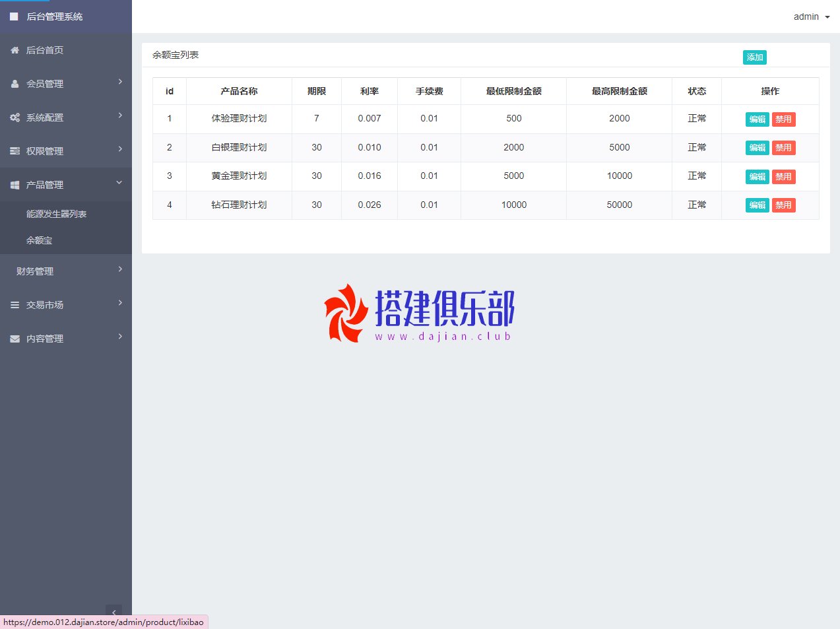Edit 体验理财计划 row
The image size is (840, 629).
(x=758, y=119)
